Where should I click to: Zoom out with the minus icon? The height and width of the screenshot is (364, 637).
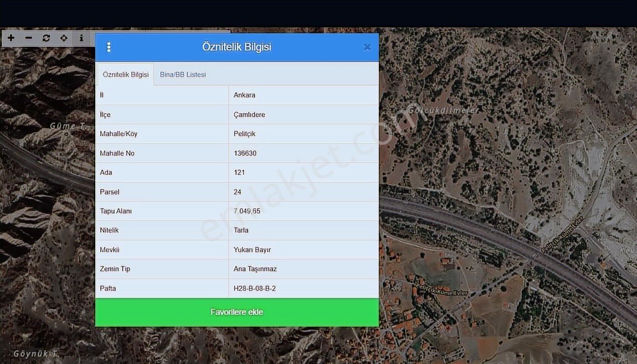tap(29, 38)
